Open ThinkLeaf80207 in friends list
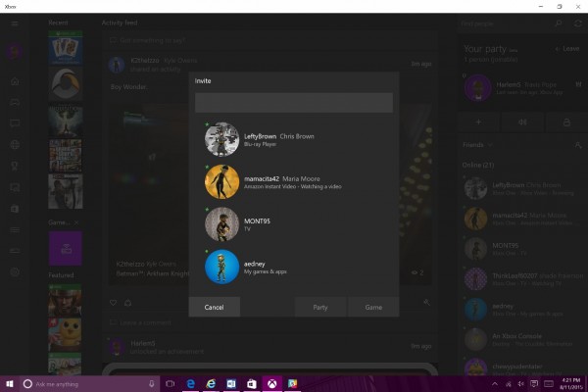Image resolution: width=588 pixels, height=392 pixels. point(523,279)
